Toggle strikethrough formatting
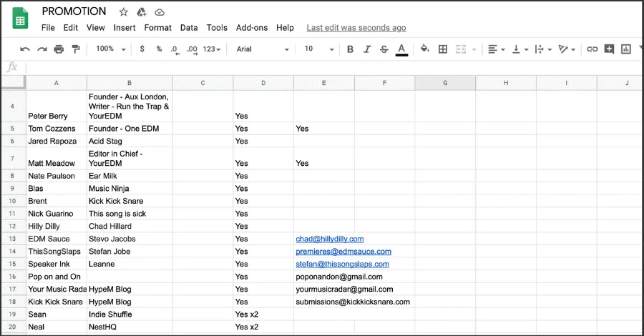Image resolution: width=644 pixels, height=336 pixels. tap(384, 49)
